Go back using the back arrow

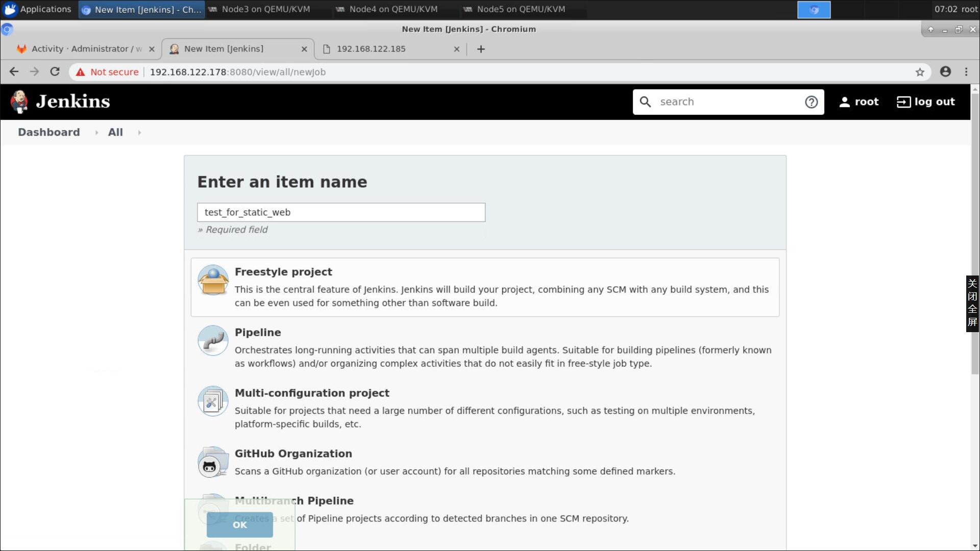pyautogui.click(x=14, y=72)
